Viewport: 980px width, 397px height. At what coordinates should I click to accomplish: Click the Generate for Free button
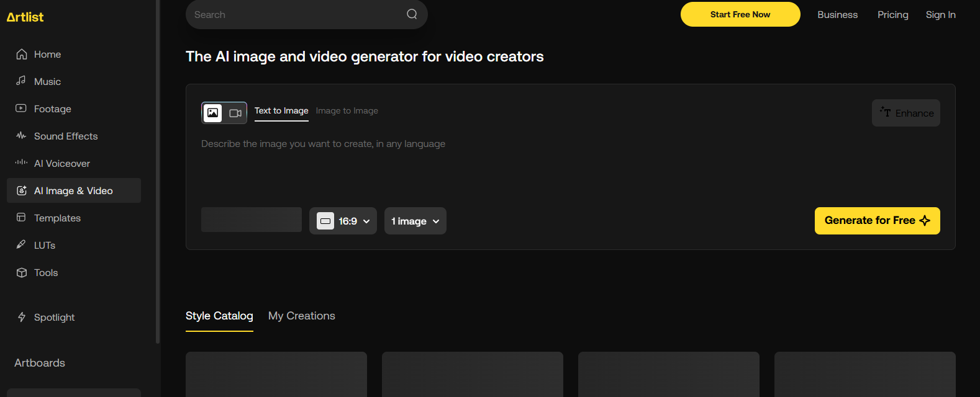(878, 221)
